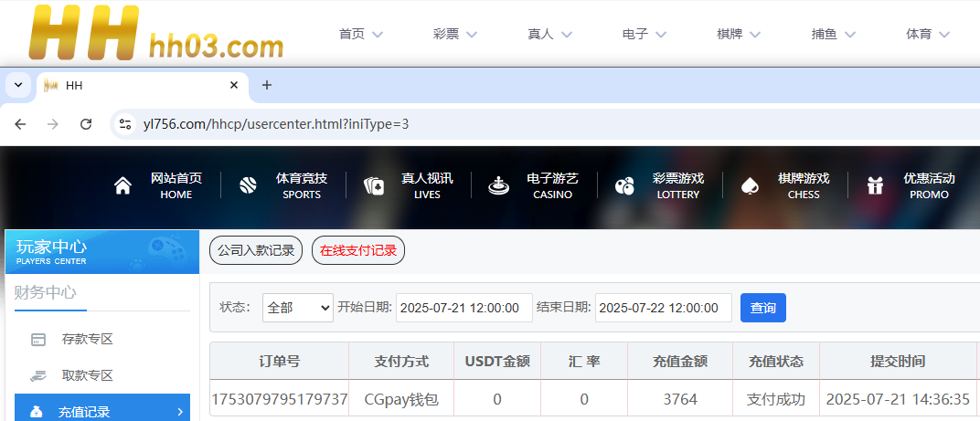Click the basketball icon for 体育竞技
The height and width of the screenshot is (421, 980).
point(248,186)
